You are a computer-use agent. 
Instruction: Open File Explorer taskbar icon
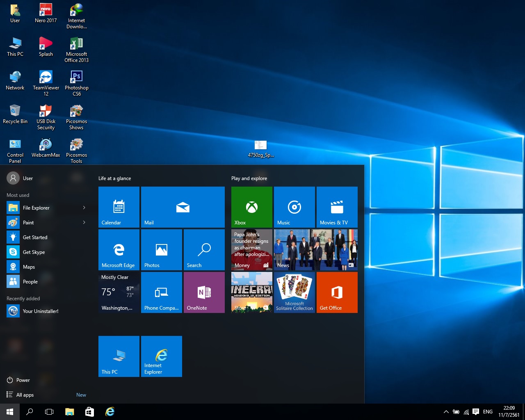pyautogui.click(x=70, y=412)
